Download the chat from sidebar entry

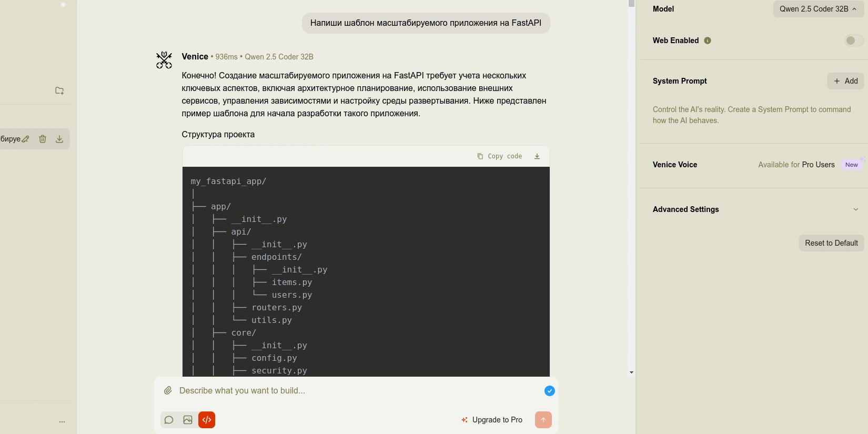pyautogui.click(x=59, y=139)
